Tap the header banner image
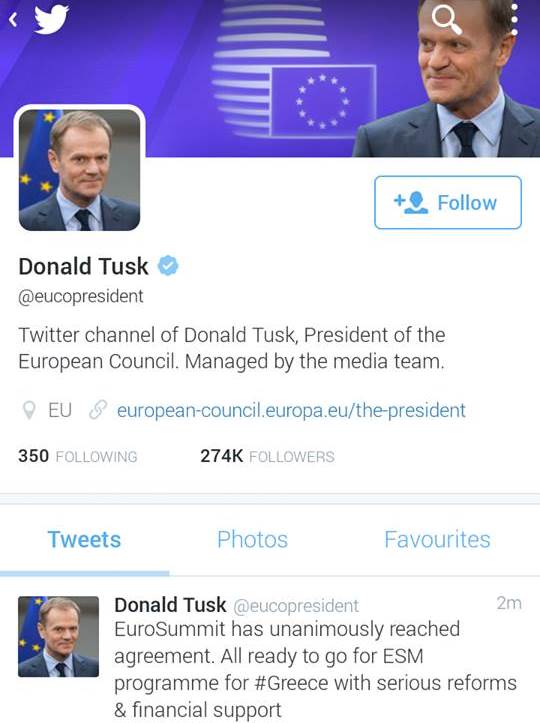 click(x=270, y=78)
